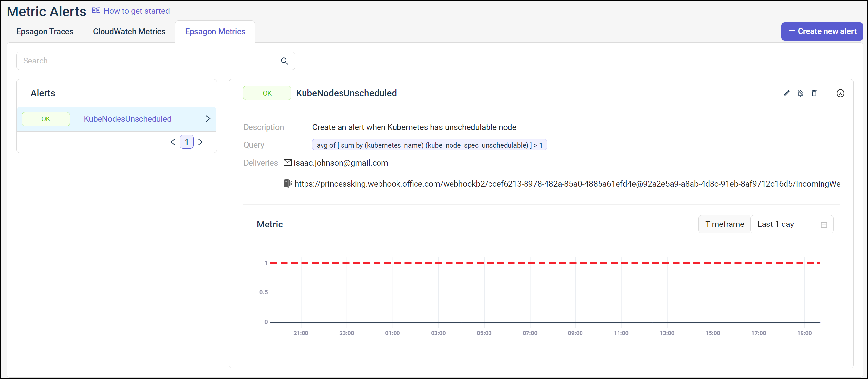868x379 pixels.
Task: Click the KubeNodesUnscheduled detail title
Action: tap(346, 93)
